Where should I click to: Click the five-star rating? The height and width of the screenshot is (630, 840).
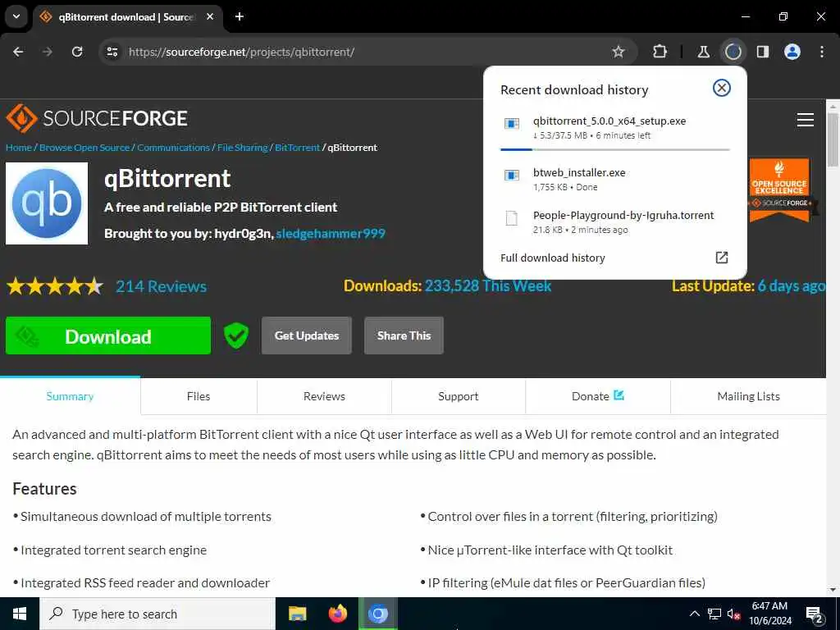tap(55, 286)
